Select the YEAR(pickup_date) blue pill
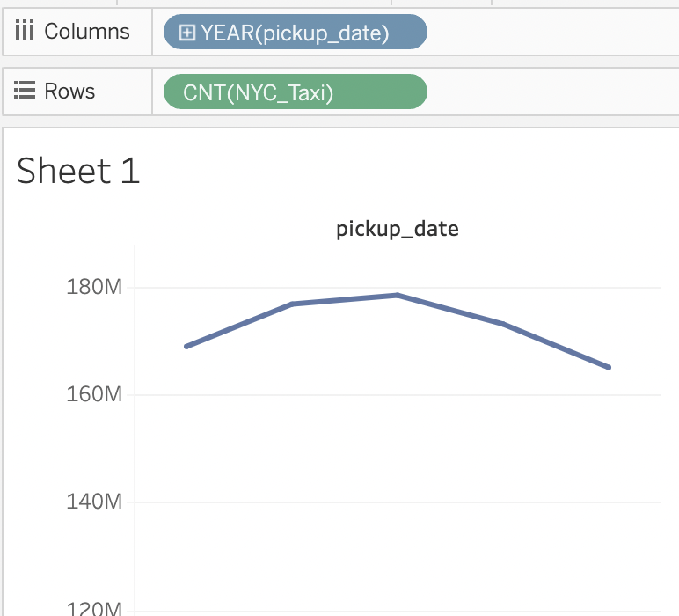This screenshot has width=679, height=616. 296,32
